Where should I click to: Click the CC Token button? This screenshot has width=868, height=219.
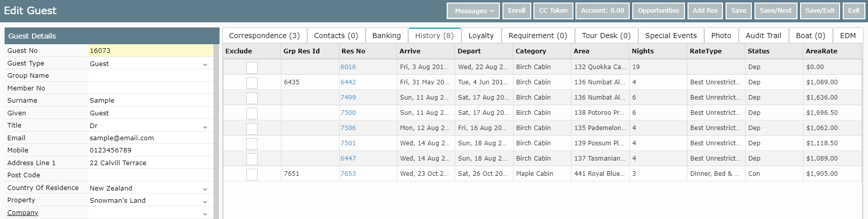coord(553,11)
